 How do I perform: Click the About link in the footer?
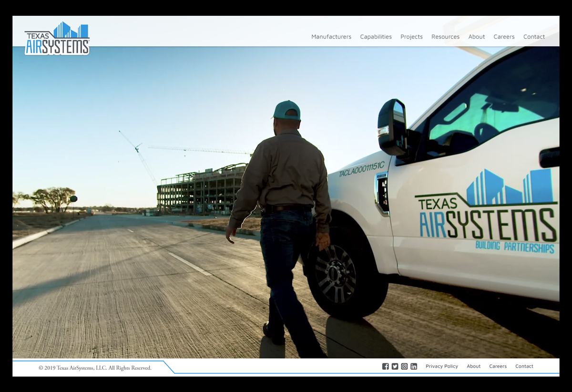pos(474,366)
